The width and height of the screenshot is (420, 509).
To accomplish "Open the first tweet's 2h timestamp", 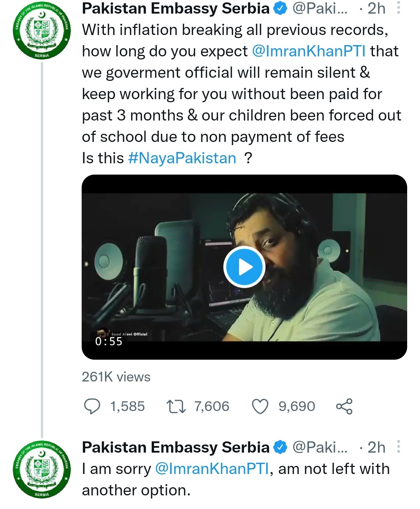I will tap(376, 9).
